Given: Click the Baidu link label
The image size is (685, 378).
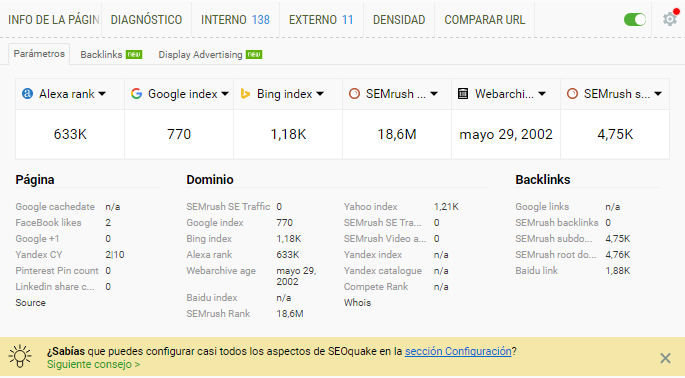Looking at the screenshot, I should [x=536, y=271].
